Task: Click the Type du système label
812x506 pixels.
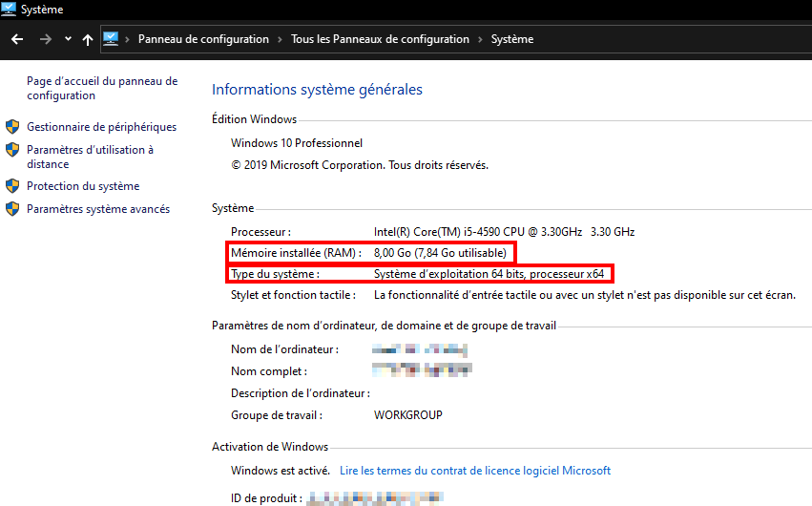Action: [x=275, y=274]
